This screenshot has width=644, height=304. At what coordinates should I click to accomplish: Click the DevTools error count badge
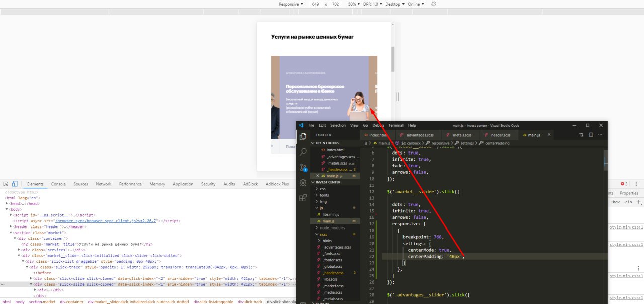624,184
